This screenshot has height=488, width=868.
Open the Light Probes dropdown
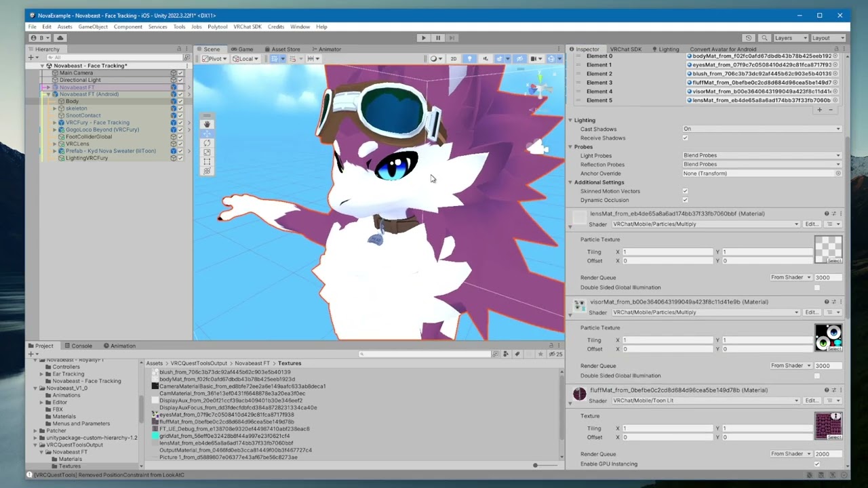click(762, 155)
